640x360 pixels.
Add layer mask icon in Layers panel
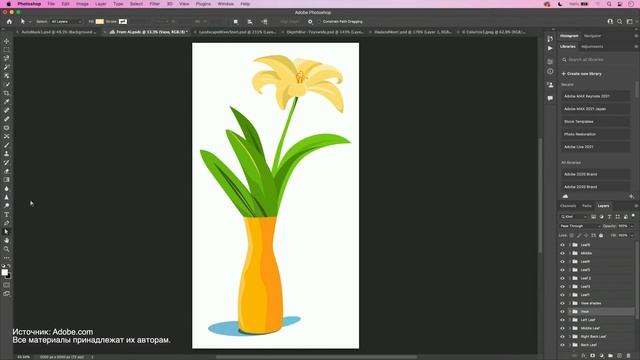(x=593, y=356)
